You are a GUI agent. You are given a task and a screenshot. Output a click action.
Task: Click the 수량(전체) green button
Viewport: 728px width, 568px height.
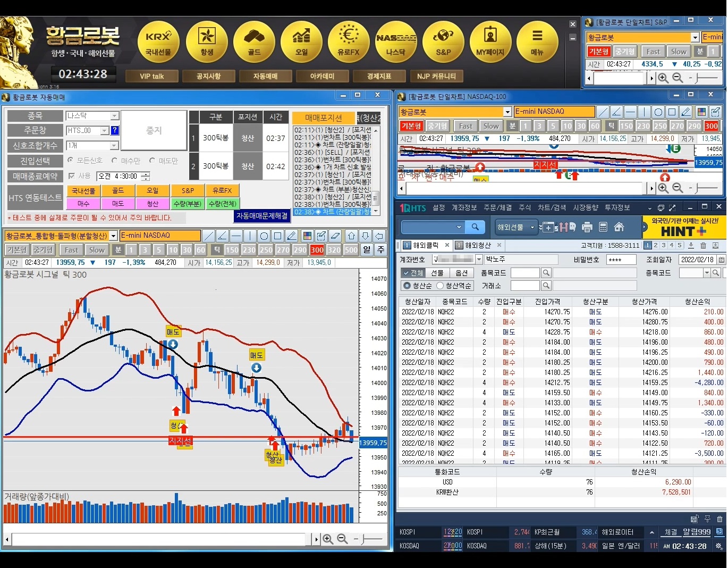223,204
